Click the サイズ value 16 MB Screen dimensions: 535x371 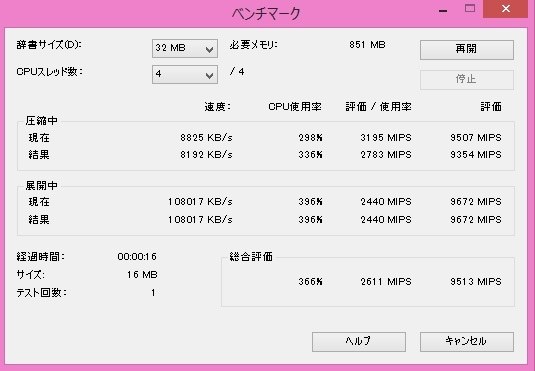point(142,274)
